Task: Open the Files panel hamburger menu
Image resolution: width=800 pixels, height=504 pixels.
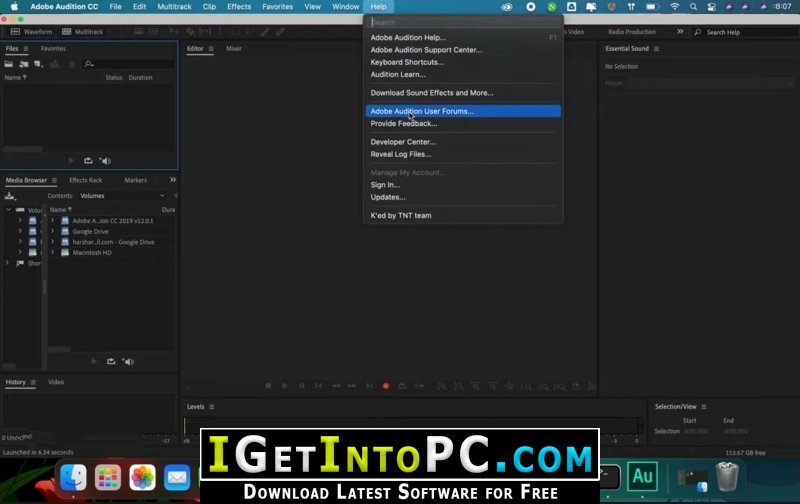Action: click(26, 48)
